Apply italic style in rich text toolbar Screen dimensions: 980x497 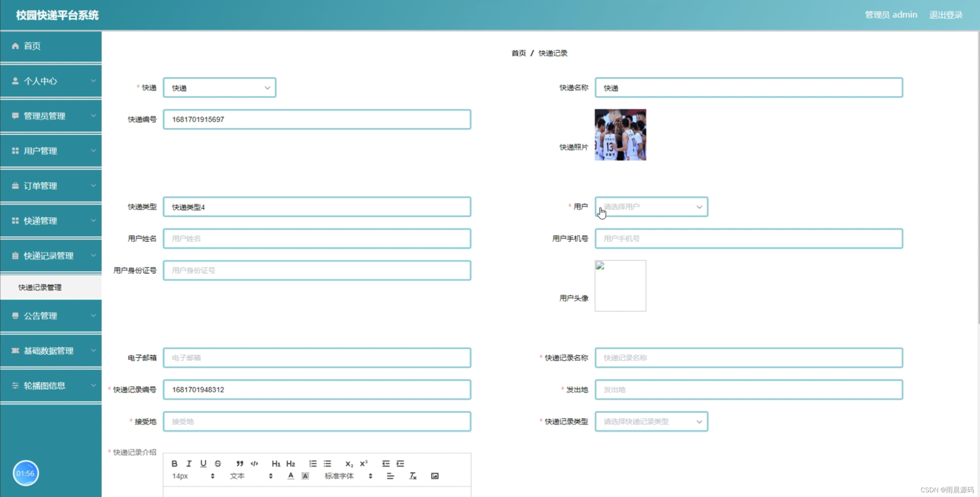point(189,463)
